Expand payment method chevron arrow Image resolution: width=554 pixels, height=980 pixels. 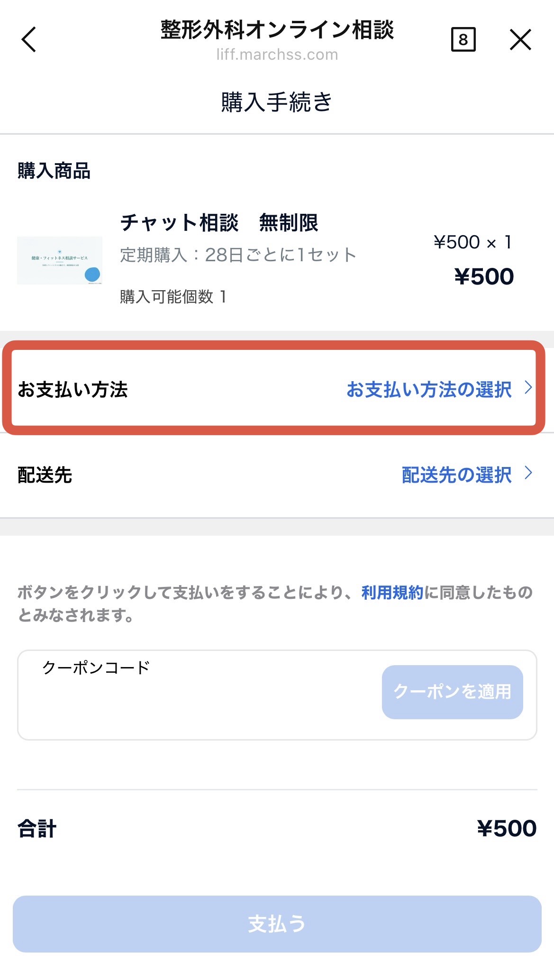[x=528, y=388]
